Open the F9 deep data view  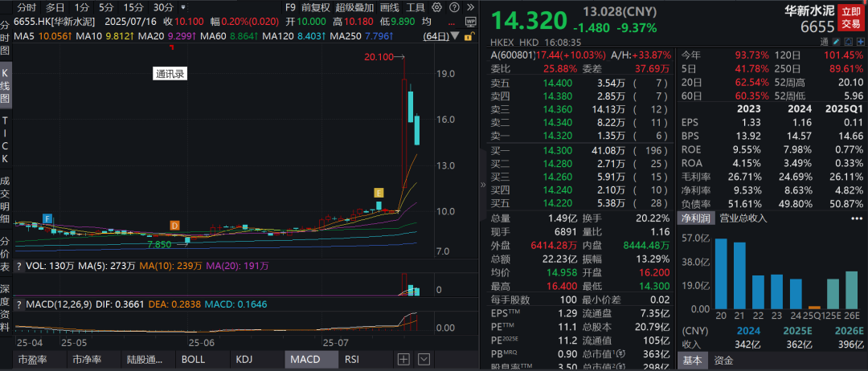290,8
